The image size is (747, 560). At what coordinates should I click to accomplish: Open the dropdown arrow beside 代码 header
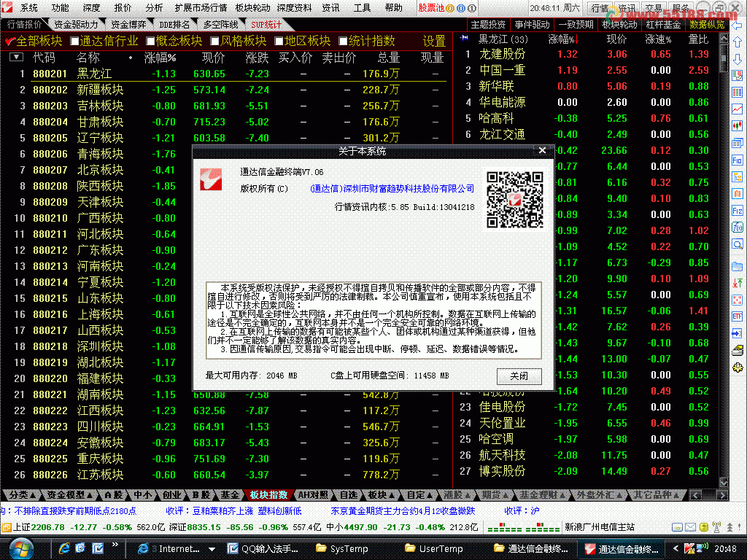click(x=16, y=58)
